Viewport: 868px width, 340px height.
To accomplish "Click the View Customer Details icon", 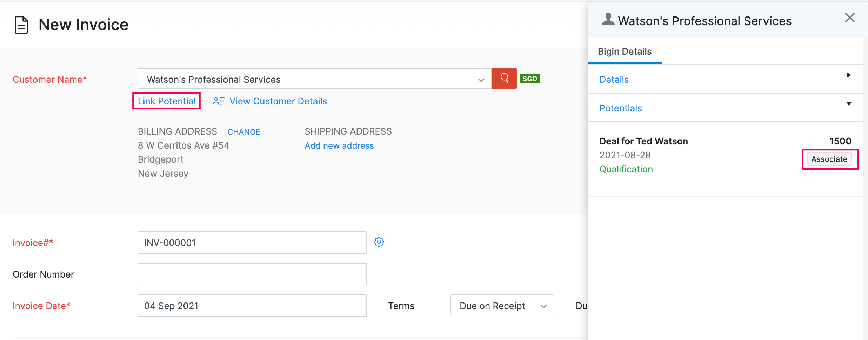I will pyautogui.click(x=219, y=101).
